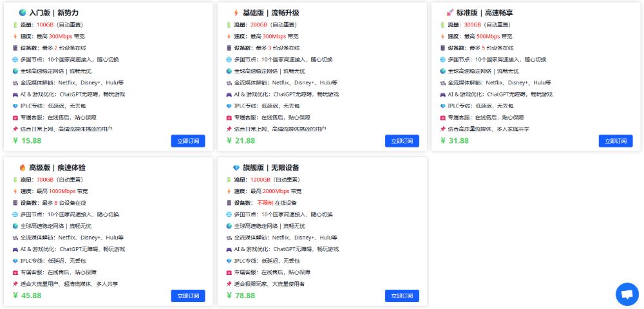Click pushpin icon beside 适合极限玩家
This screenshot has height=309, width=644.
tap(229, 284)
